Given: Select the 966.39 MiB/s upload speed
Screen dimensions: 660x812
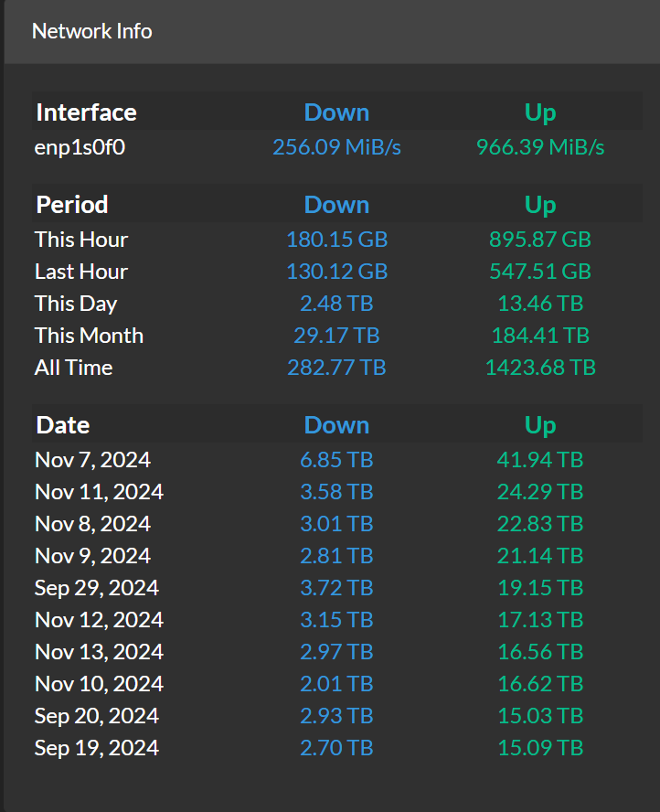Looking at the screenshot, I should coord(540,147).
